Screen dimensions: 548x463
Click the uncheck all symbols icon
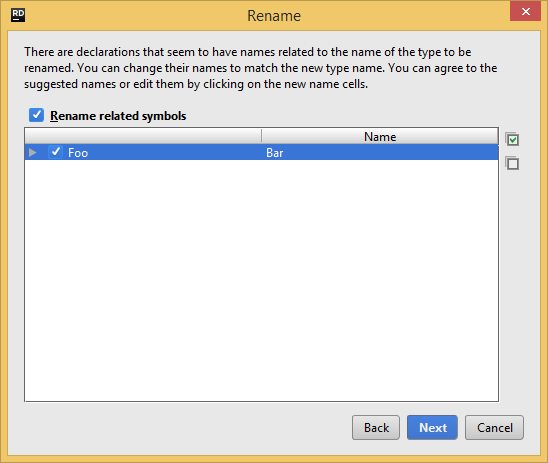(512, 163)
